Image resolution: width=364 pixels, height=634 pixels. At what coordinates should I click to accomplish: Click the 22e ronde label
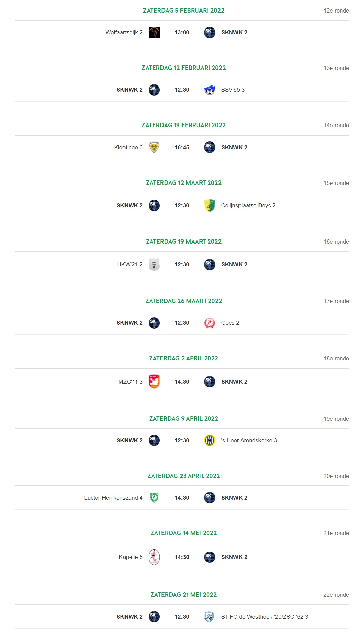pos(336,595)
